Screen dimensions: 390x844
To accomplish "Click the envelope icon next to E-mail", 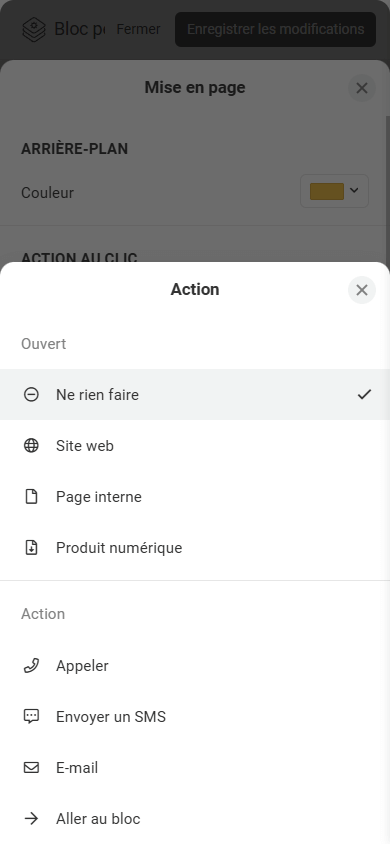I will coord(31,768).
